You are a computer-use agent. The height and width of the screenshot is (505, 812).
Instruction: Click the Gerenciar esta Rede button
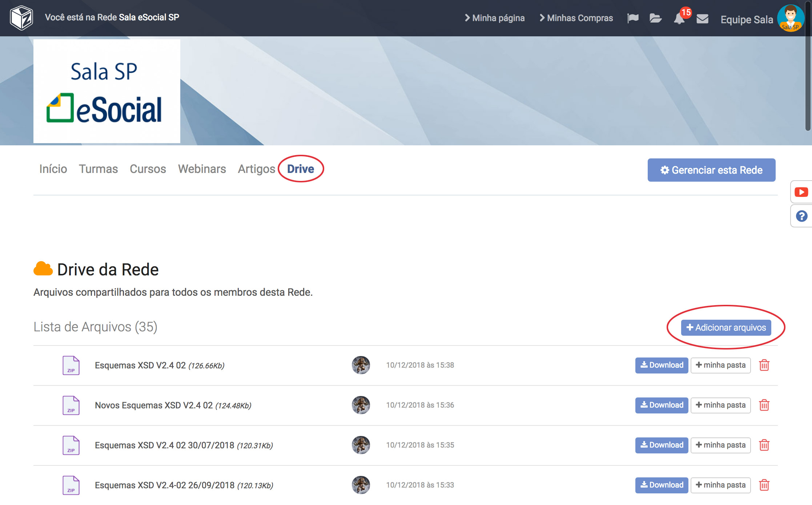point(711,170)
